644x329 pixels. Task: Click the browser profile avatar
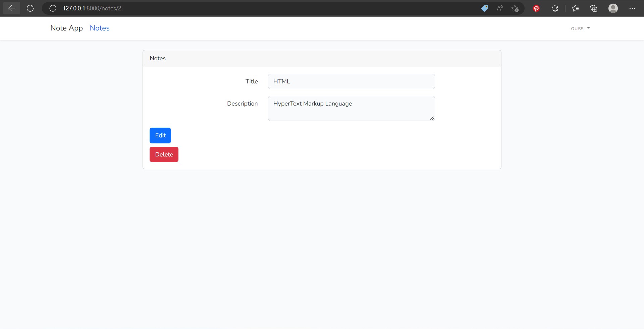[613, 8]
